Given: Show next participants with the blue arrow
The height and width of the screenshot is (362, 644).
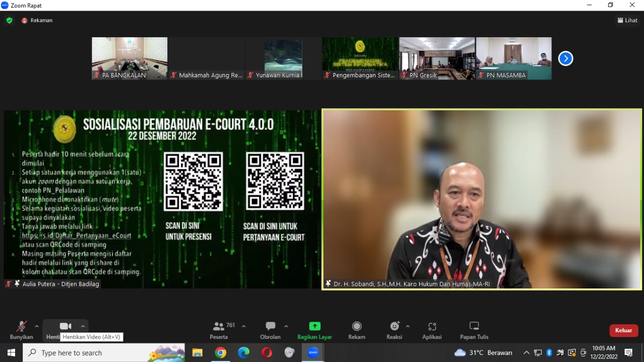Looking at the screenshot, I should [x=566, y=58].
